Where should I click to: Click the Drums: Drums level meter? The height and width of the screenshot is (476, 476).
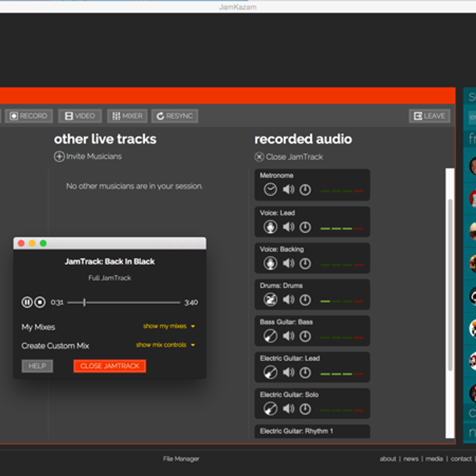pos(342,301)
